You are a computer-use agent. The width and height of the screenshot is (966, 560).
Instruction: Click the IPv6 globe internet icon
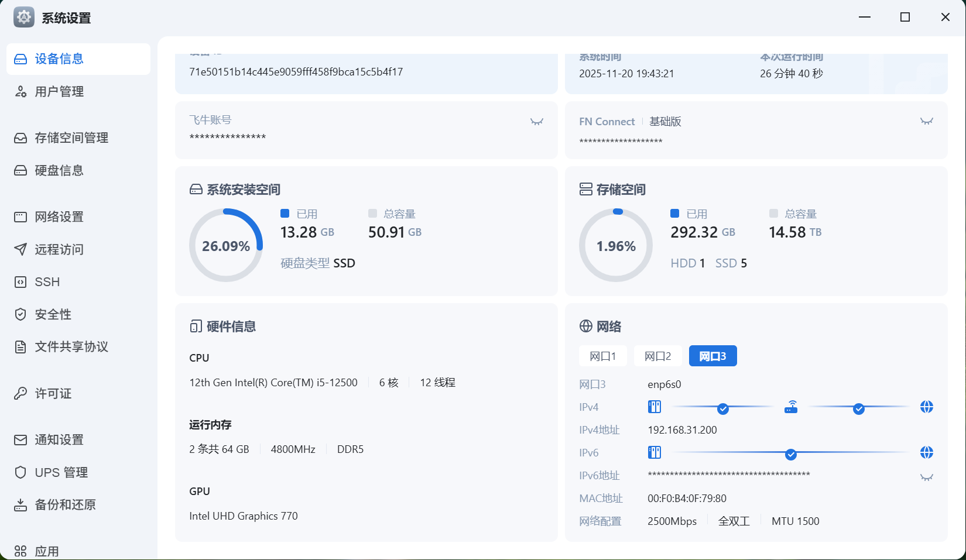coord(926,452)
